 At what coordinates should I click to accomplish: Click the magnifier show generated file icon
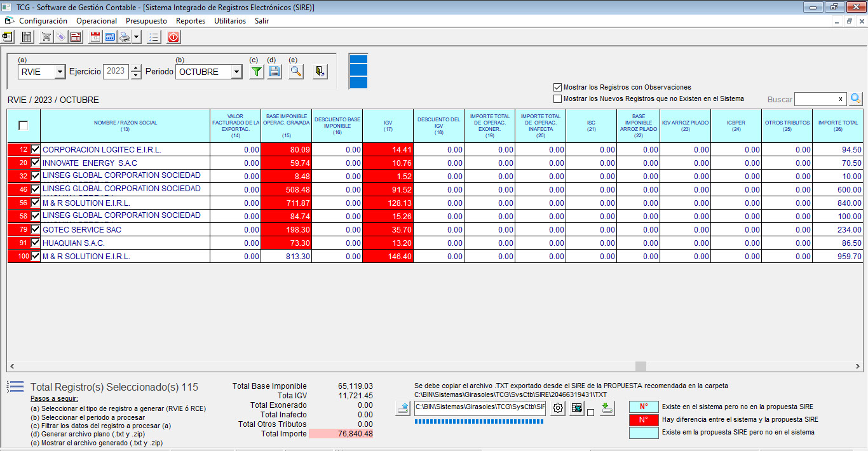(x=295, y=72)
